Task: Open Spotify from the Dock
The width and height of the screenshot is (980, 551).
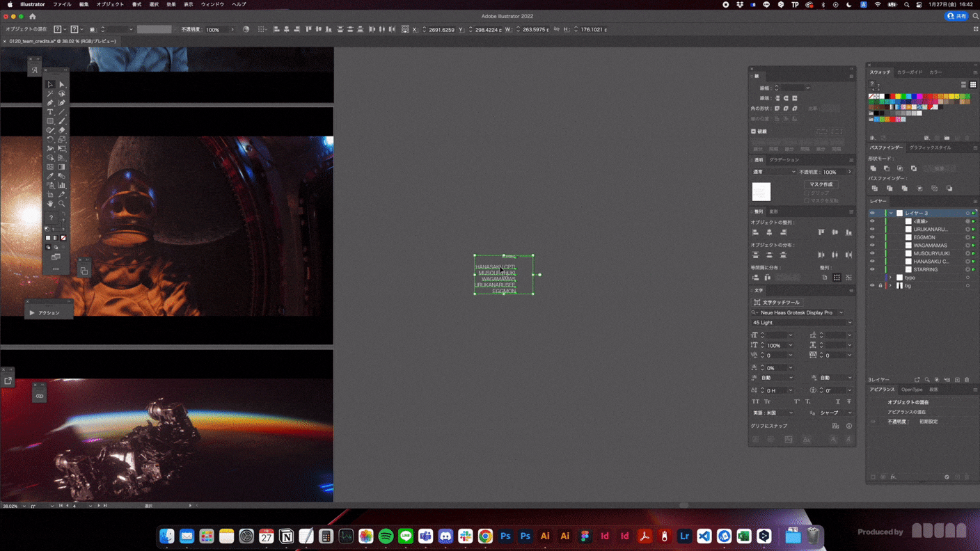Action: point(386,536)
